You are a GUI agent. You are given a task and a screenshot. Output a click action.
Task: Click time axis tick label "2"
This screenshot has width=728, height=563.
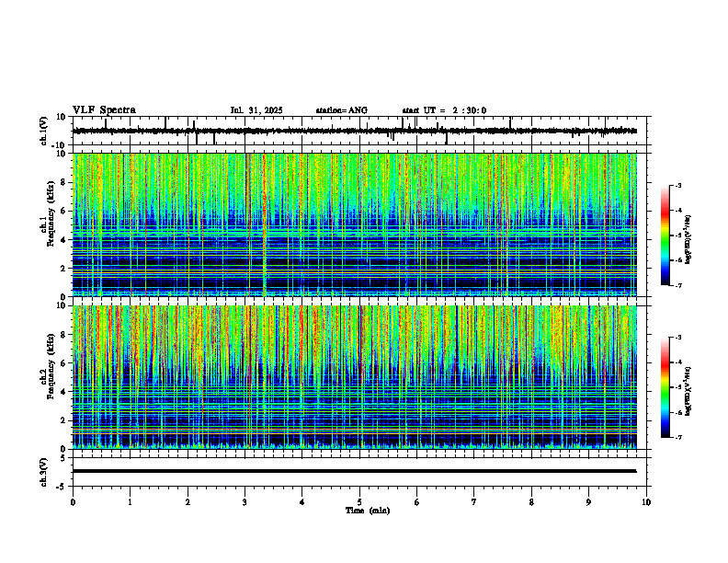click(x=188, y=502)
